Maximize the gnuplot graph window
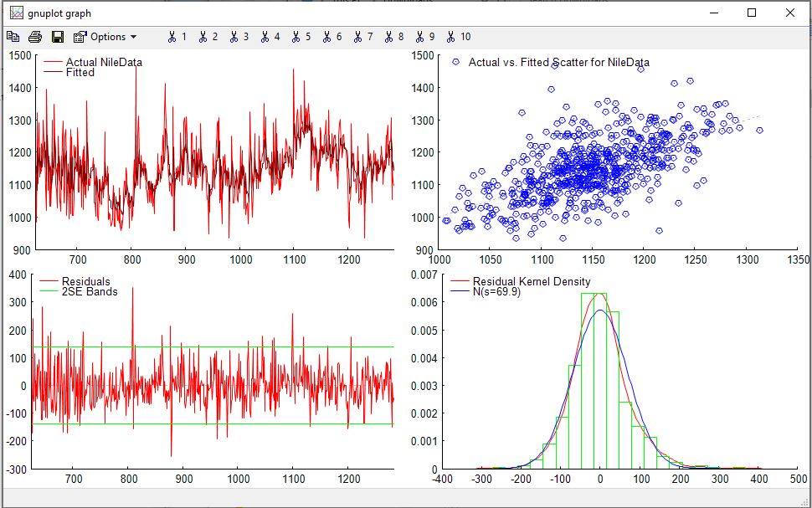This screenshot has height=508, width=812. click(751, 13)
